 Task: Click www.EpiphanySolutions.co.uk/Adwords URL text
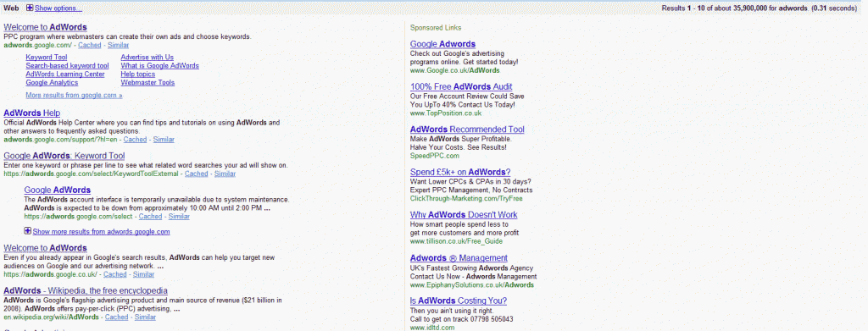point(472,285)
